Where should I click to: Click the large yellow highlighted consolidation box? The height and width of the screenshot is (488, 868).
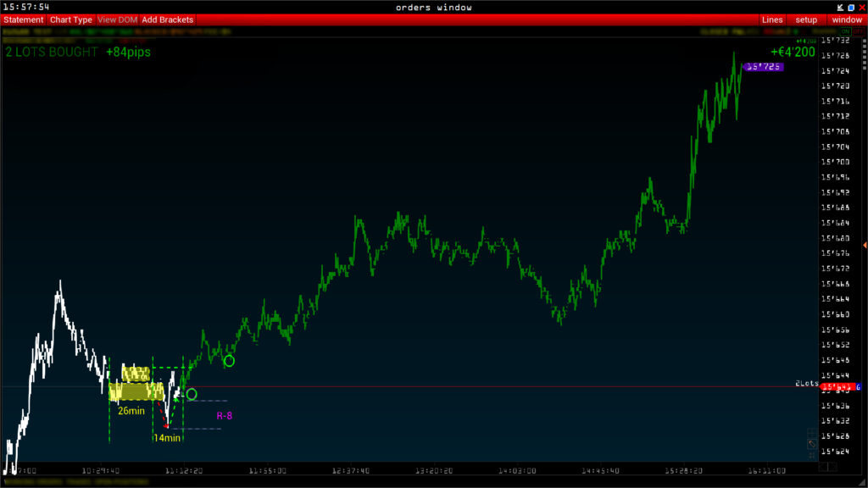[136, 391]
